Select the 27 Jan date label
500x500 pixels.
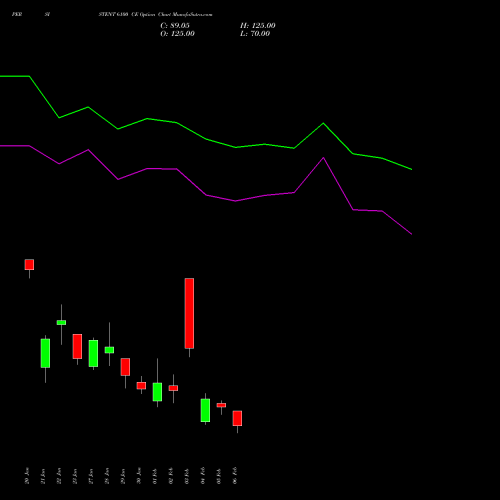[x=91, y=476]
